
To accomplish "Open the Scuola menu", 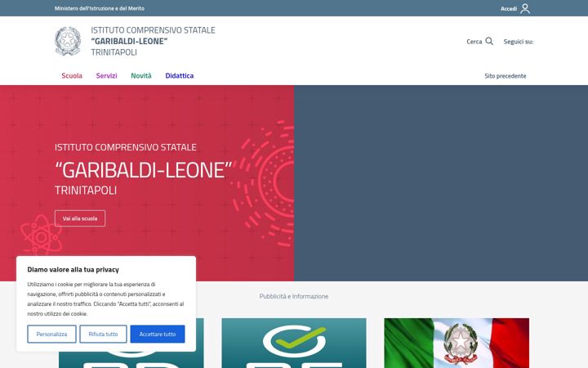I will coord(72,76).
